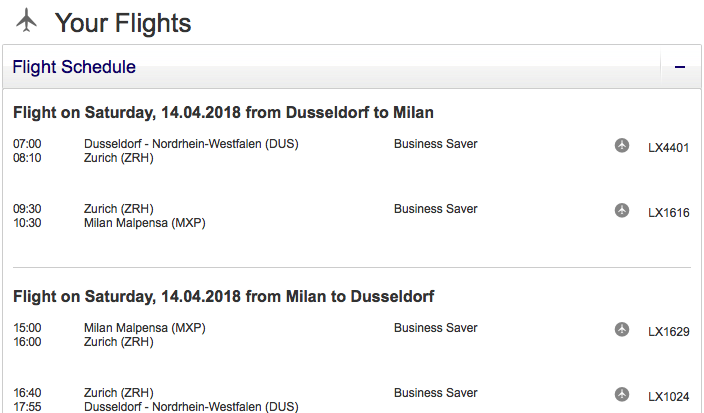Click the 17:55 arrival time

(27, 407)
